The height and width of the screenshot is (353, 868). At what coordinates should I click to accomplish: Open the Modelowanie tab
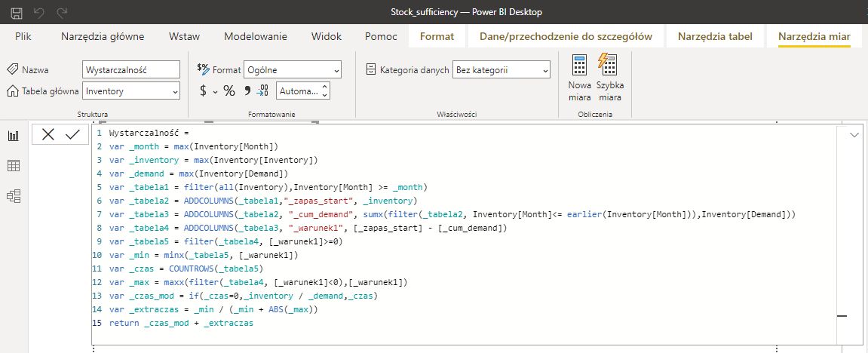click(x=255, y=36)
